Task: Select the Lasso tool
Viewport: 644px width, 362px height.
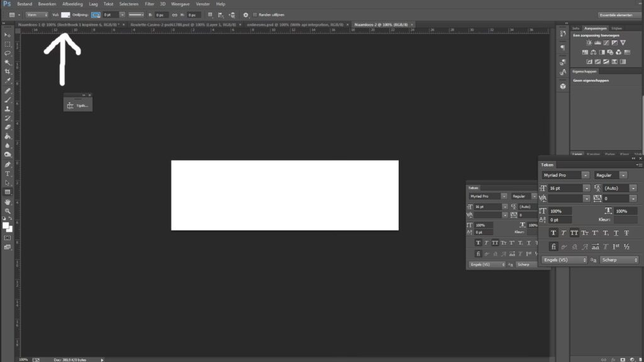Action: coord(8,53)
